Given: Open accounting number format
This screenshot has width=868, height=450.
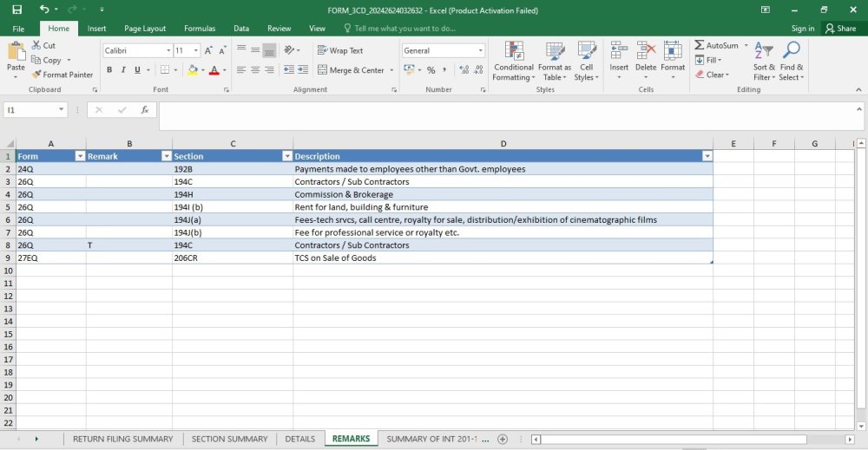Looking at the screenshot, I should (409, 69).
